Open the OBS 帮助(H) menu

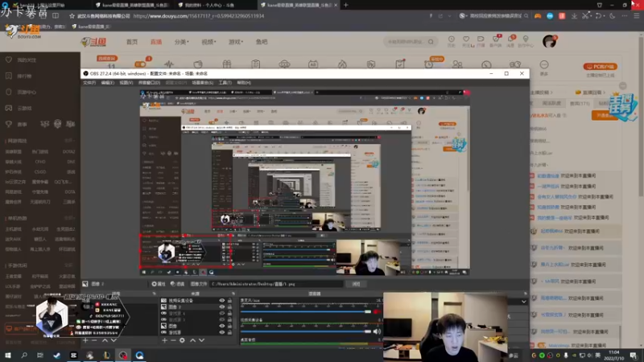pyautogui.click(x=244, y=83)
